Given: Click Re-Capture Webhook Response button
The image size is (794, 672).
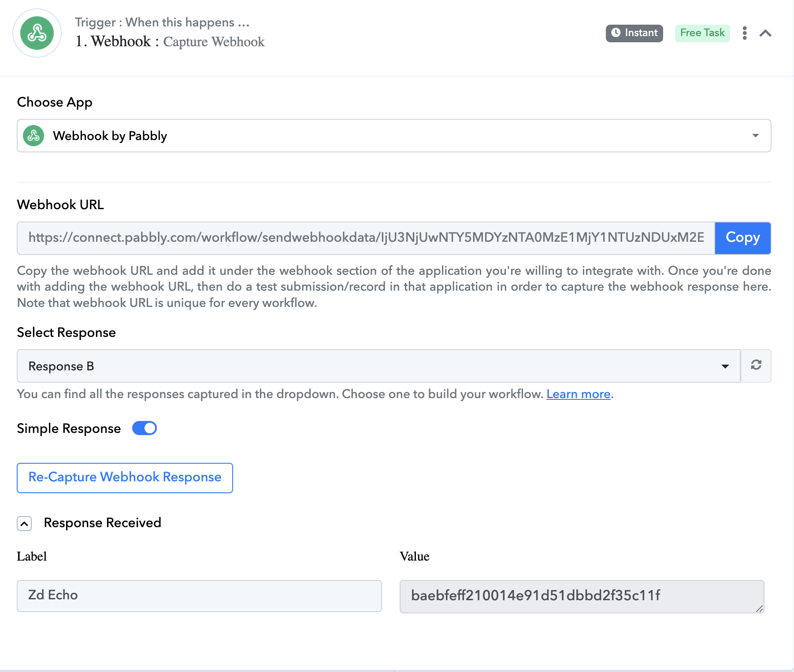Looking at the screenshot, I should click(x=125, y=478).
